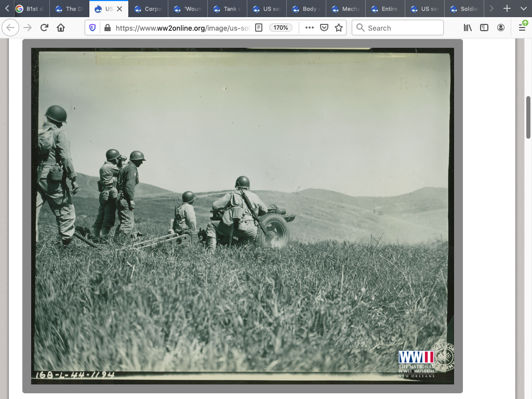Toggle Reader View for this page
Viewport: 532px width, 399px height.
259,28
